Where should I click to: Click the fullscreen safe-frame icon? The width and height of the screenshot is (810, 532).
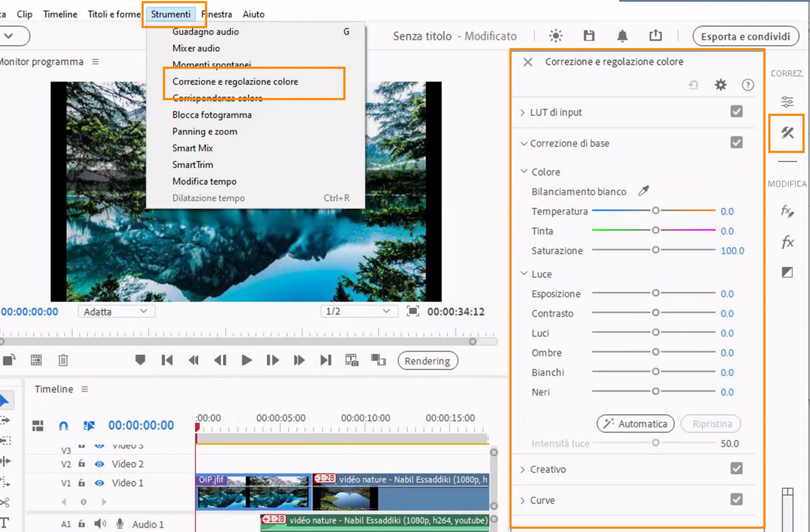(x=413, y=311)
